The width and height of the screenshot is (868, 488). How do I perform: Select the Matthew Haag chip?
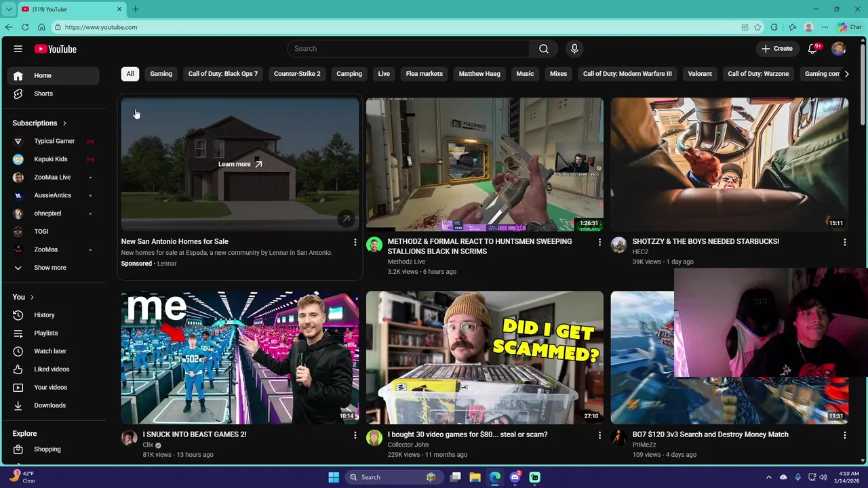coord(479,74)
